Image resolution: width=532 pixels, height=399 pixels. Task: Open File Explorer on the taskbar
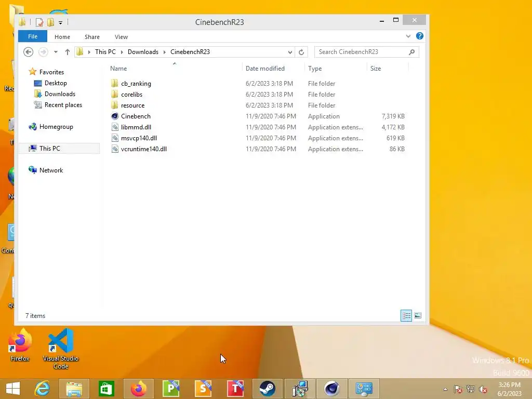[74, 389]
